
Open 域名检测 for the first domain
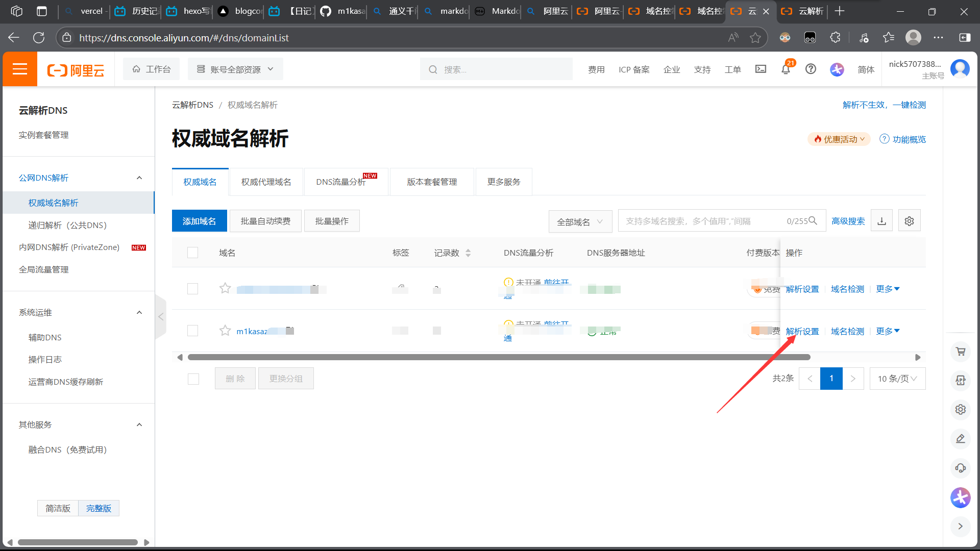click(x=847, y=289)
